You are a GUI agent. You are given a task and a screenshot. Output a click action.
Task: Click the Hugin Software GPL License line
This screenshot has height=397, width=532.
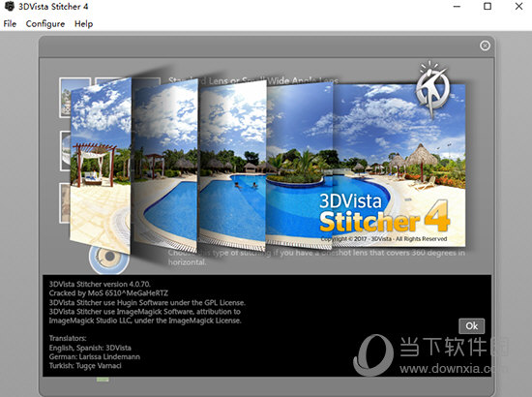(x=147, y=302)
